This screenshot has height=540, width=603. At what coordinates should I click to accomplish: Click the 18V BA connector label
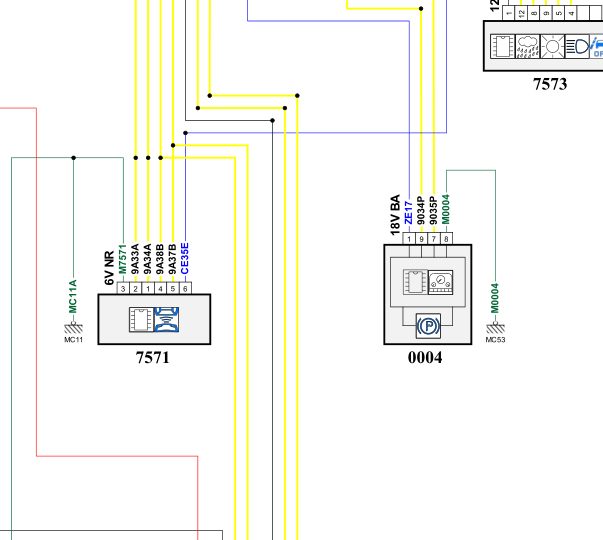click(x=395, y=215)
